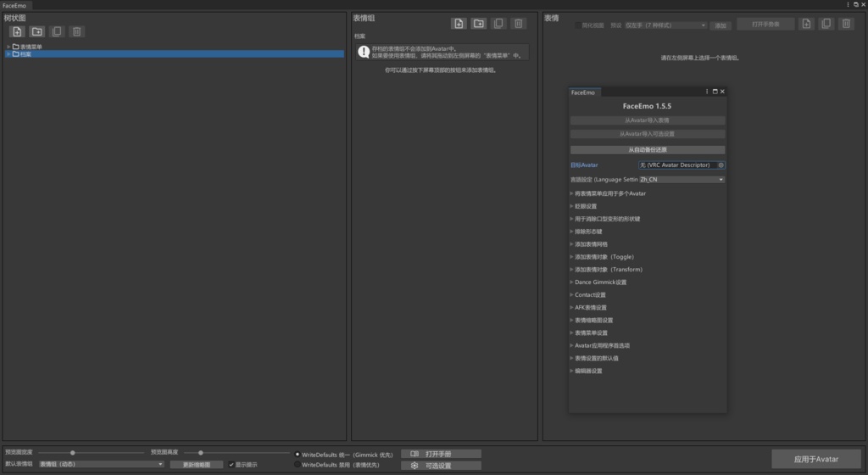Expand Contact设置 section
Screen dimensions: 868x475
pyautogui.click(x=571, y=295)
